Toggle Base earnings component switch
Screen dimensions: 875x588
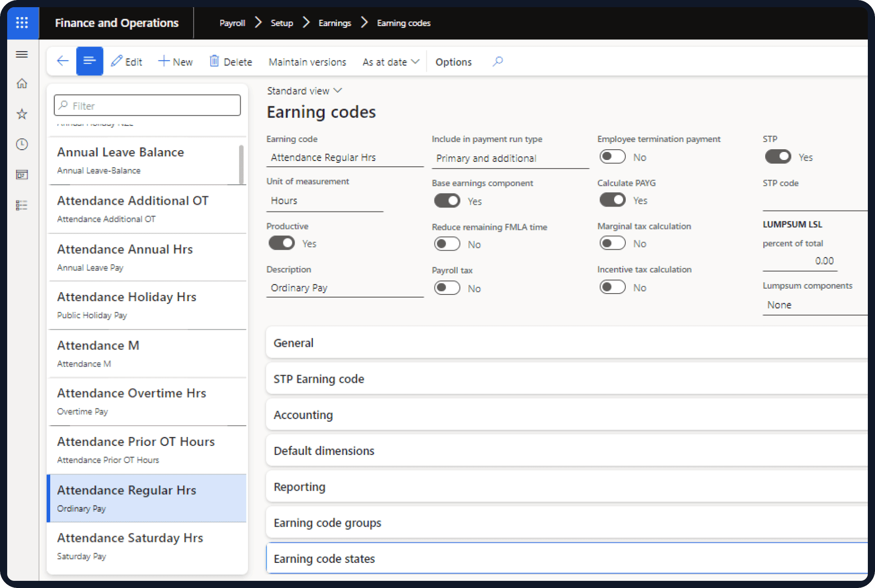click(447, 201)
